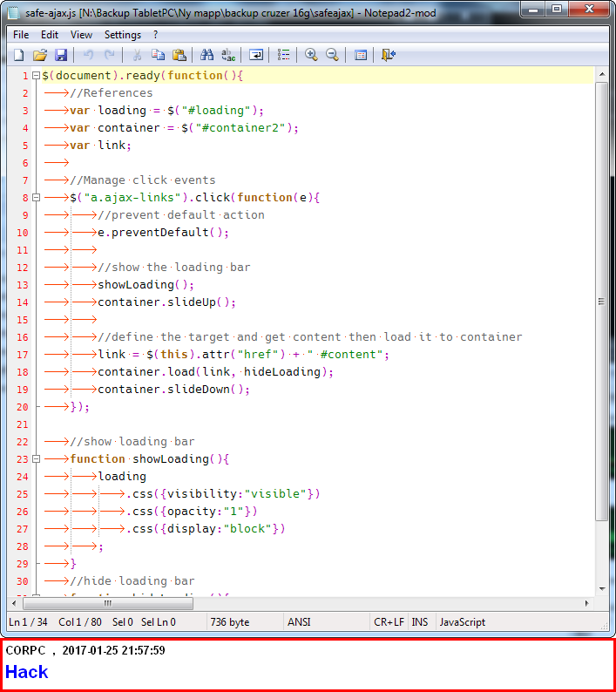Click line number 30 in the margin
This screenshot has width=616, height=692.
pyautogui.click(x=23, y=581)
